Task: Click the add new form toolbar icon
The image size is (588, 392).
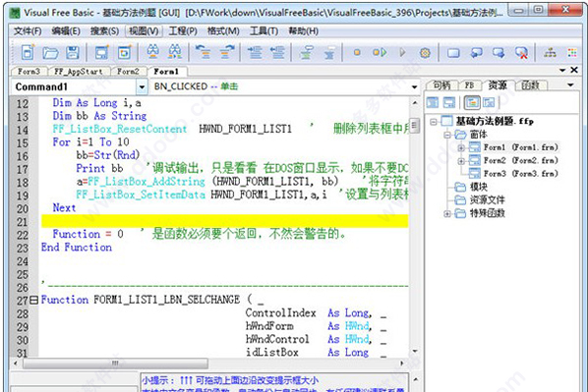Action: 101,52
